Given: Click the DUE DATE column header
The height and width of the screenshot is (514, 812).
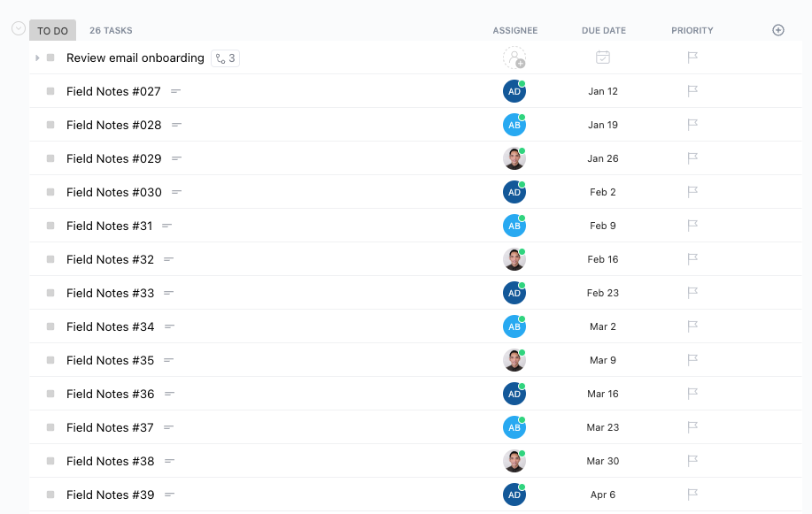Looking at the screenshot, I should pyautogui.click(x=604, y=31).
